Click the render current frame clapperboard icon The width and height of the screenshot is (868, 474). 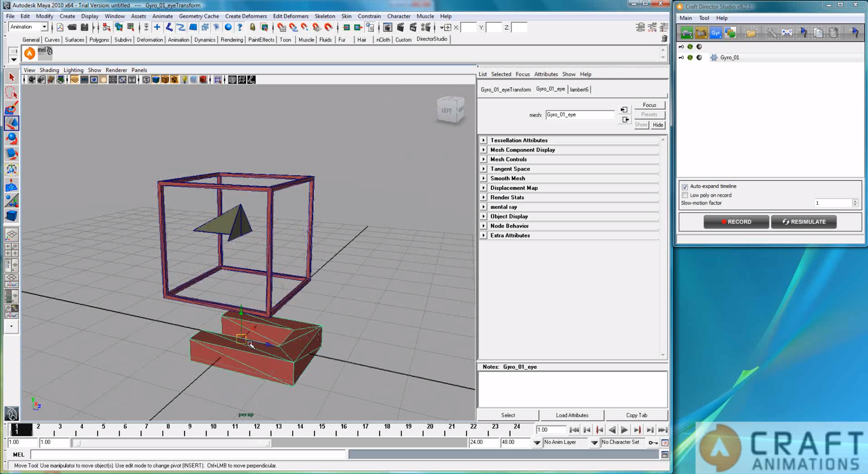point(400,27)
